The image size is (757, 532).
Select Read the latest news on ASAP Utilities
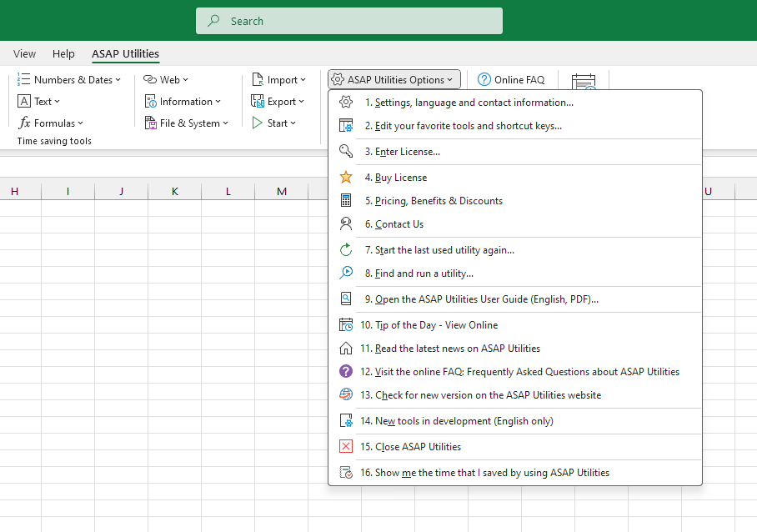click(x=515, y=348)
